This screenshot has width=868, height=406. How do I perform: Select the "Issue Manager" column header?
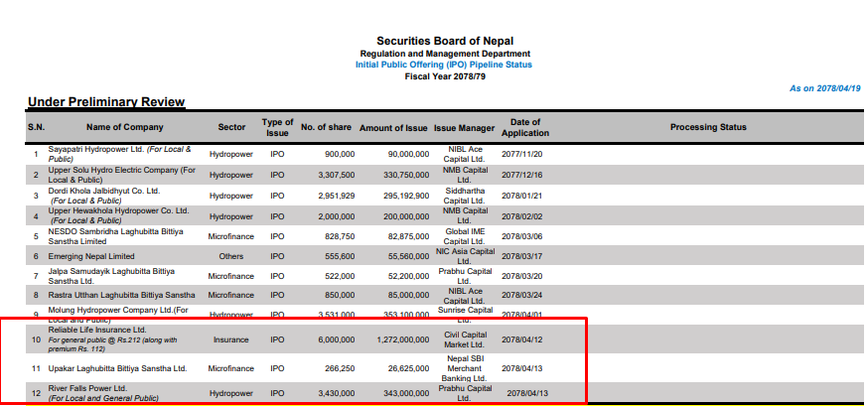coord(464,128)
